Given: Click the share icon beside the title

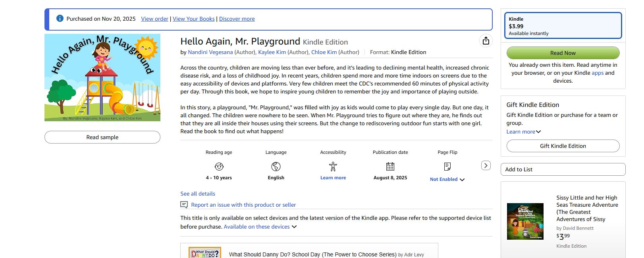Looking at the screenshot, I should tap(486, 41).
